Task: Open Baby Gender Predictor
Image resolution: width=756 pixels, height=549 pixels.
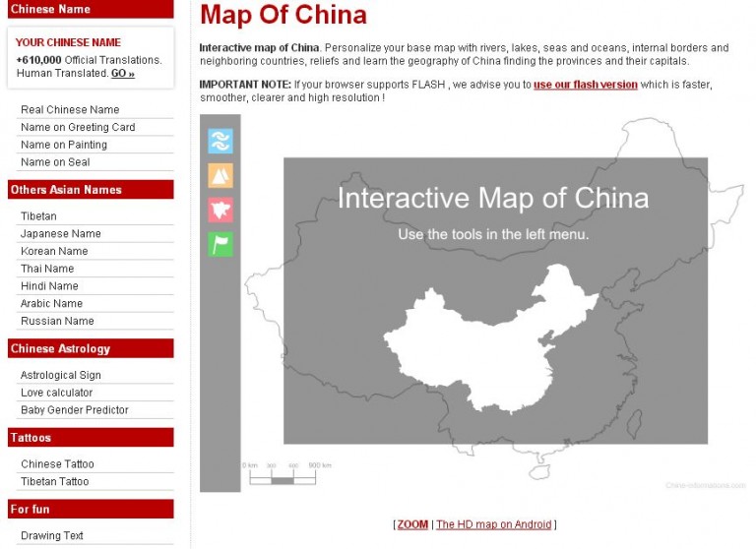Action: (75, 410)
